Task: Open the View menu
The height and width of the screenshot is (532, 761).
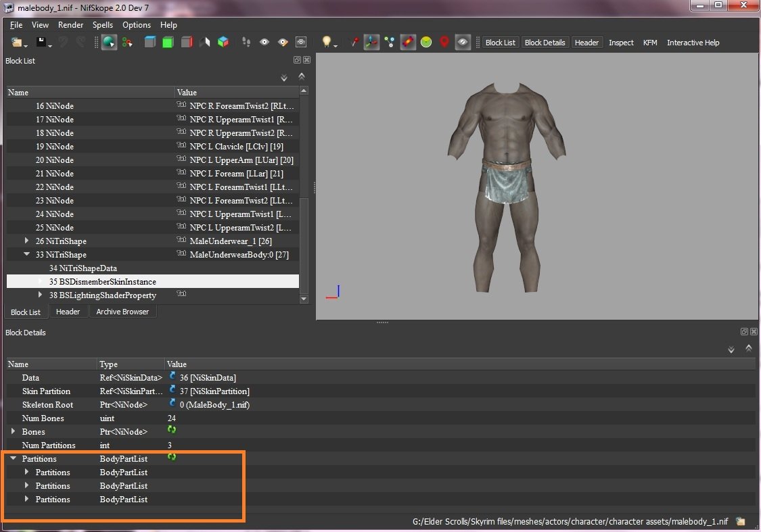Action: 40,25
